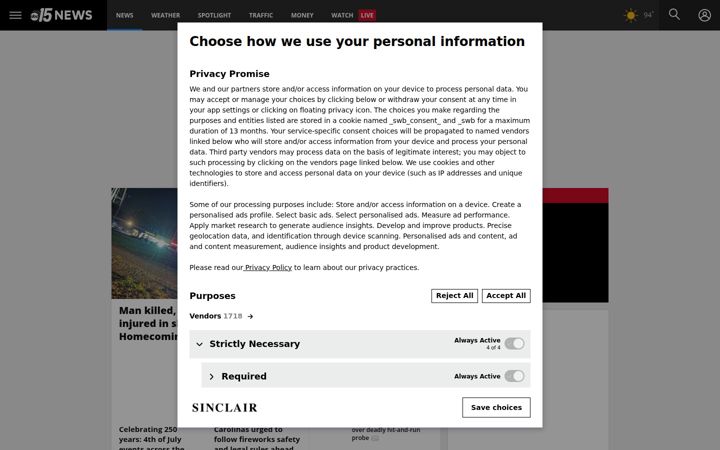Expand the Required section chevron
The height and width of the screenshot is (450, 720).
pyautogui.click(x=211, y=377)
